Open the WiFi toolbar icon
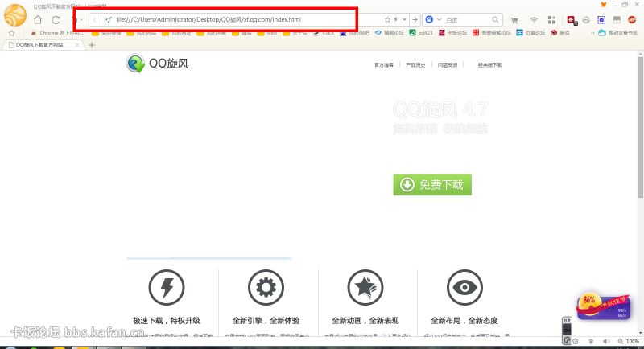Image resolution: width=644 pixels, height=349 pixels. click(534, 19)
